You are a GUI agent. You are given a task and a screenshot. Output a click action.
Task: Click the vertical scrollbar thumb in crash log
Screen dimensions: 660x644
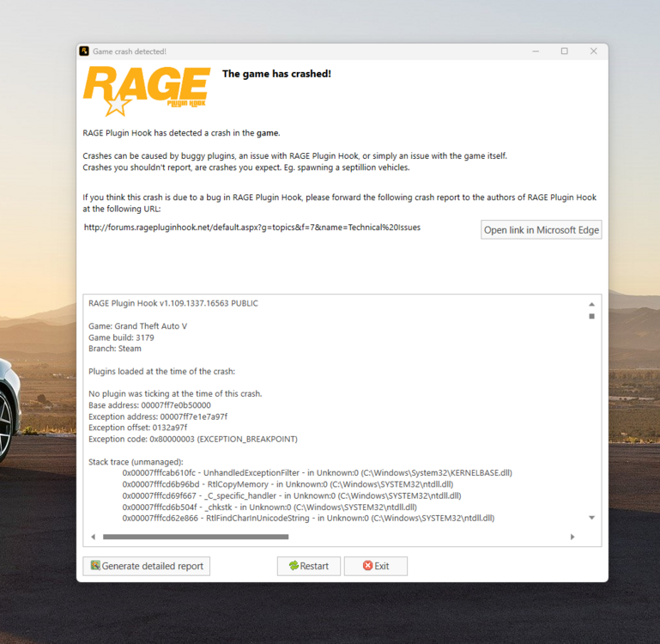591,316
